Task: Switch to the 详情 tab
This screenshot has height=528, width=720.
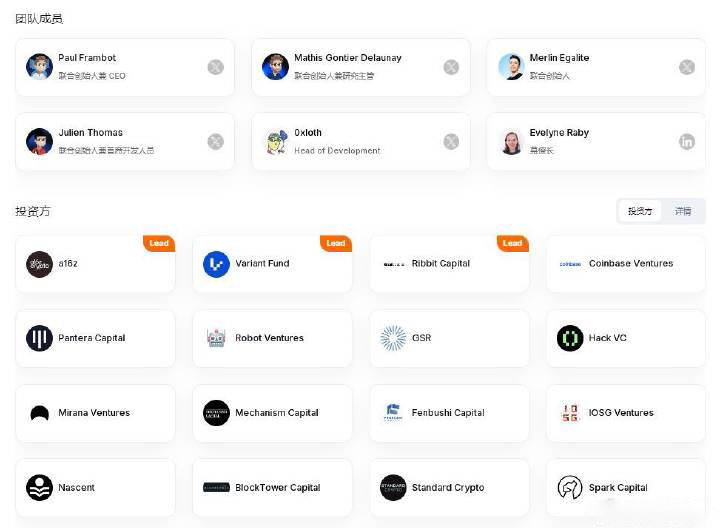Action: click(x=683, y=211)
